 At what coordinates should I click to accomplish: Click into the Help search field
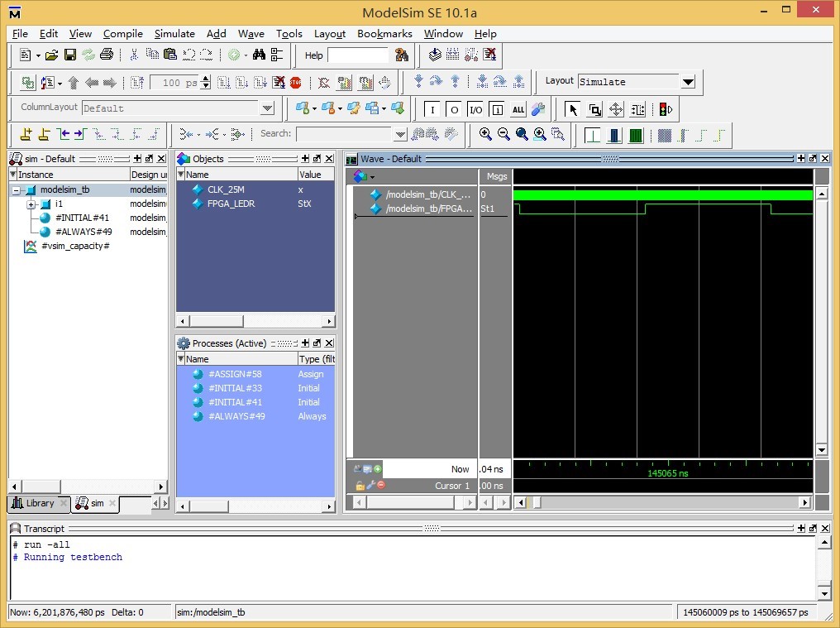coord(357,55)
